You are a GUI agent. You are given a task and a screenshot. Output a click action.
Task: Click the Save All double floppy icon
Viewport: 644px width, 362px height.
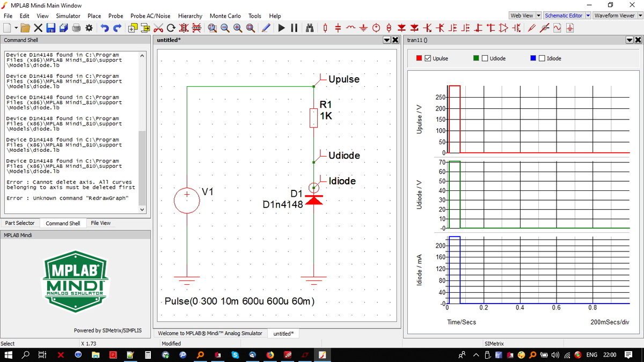tap(63, 28)
